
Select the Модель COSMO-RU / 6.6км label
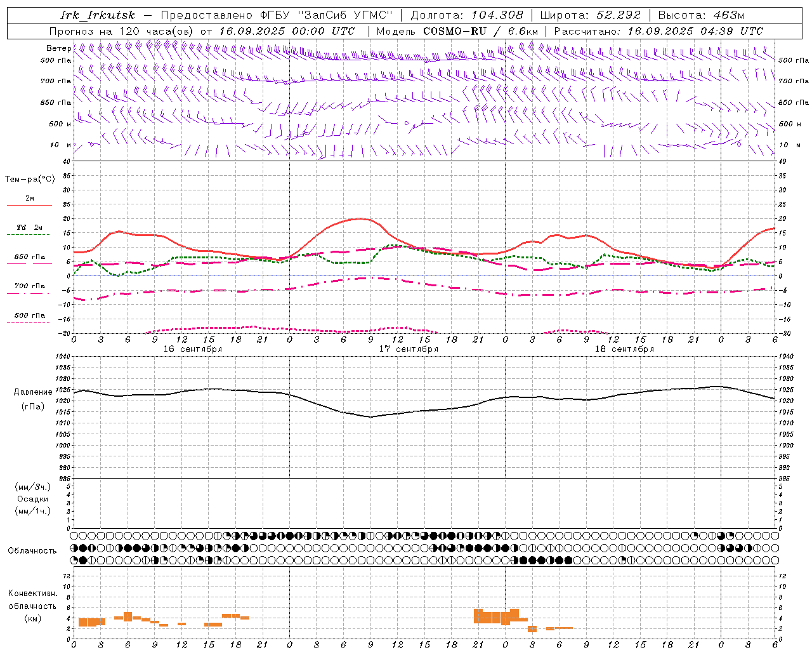(457, 31)
